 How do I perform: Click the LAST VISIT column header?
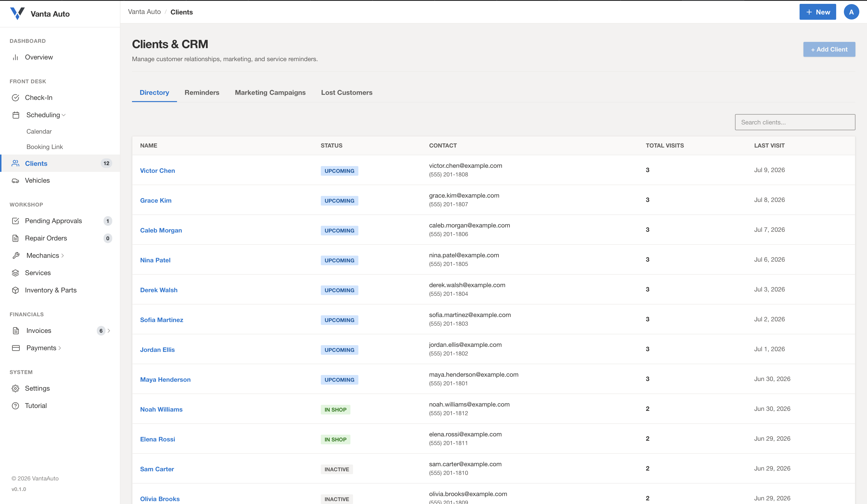[769, 145]
